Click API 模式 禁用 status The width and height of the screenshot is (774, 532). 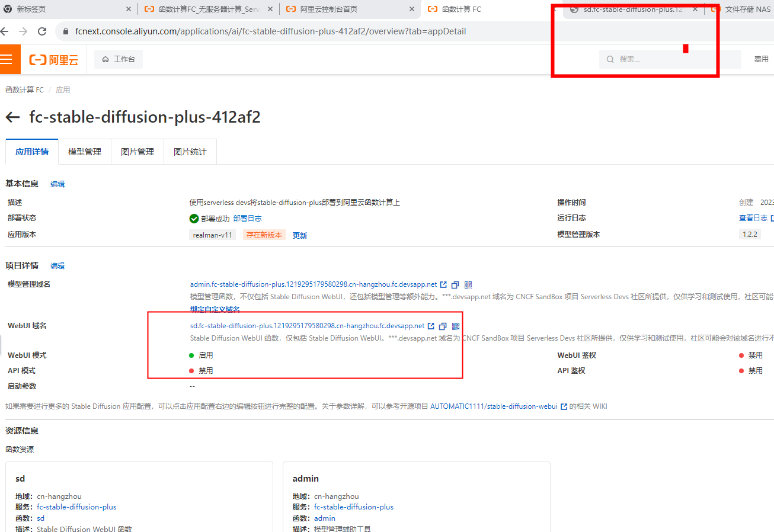pyautogui.click(x=201, y=371)
